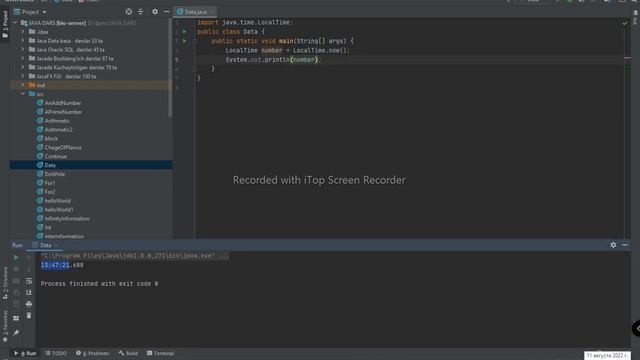
Task: Click the pin tab icon in Run toolbar
Action: coord(16,333)
